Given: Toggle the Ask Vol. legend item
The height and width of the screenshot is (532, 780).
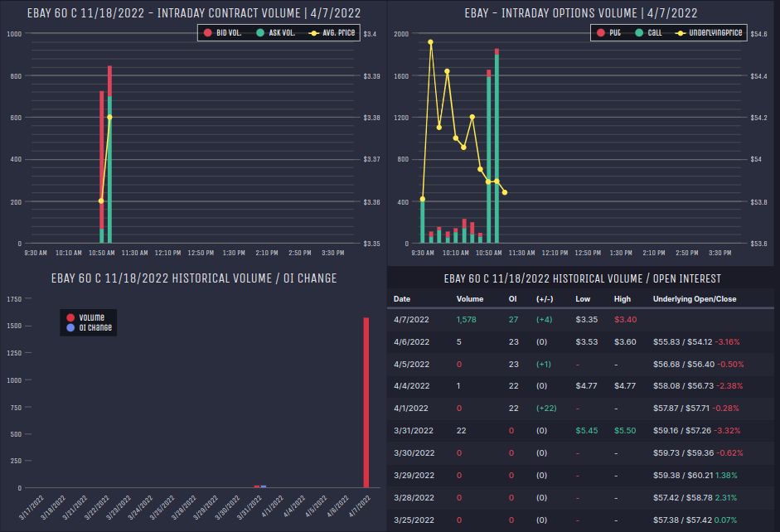Looking at the screenshot, I should (275, 33).
